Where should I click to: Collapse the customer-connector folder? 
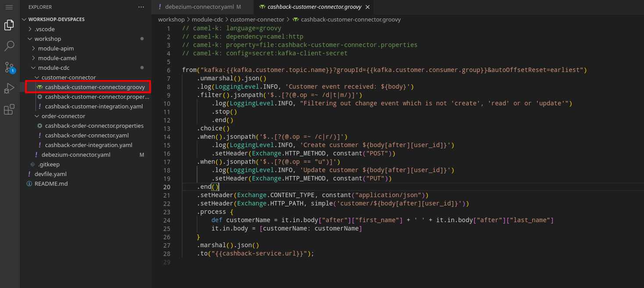coord(68,77)
